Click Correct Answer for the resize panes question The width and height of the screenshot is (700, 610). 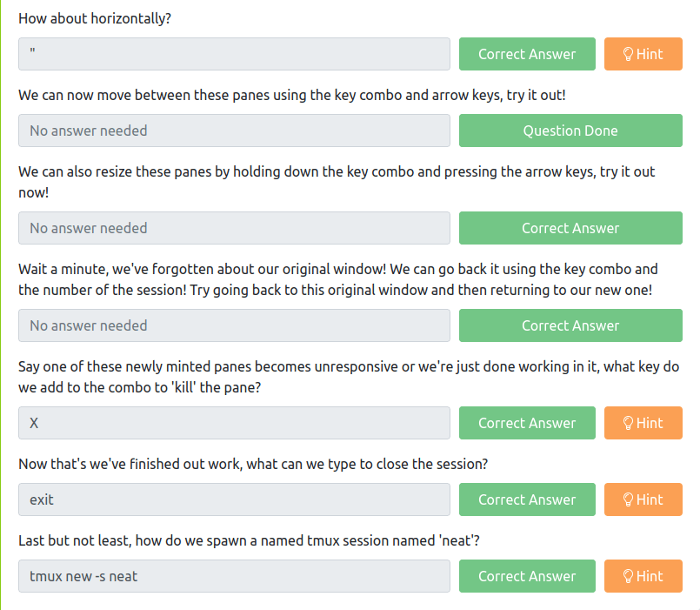[570, 228]
